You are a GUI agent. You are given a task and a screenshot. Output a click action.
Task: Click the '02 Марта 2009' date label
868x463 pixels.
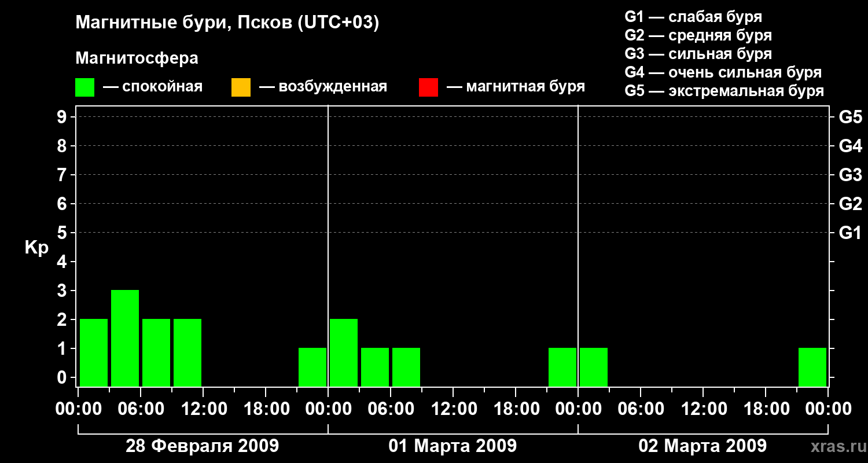pos(703,446)
